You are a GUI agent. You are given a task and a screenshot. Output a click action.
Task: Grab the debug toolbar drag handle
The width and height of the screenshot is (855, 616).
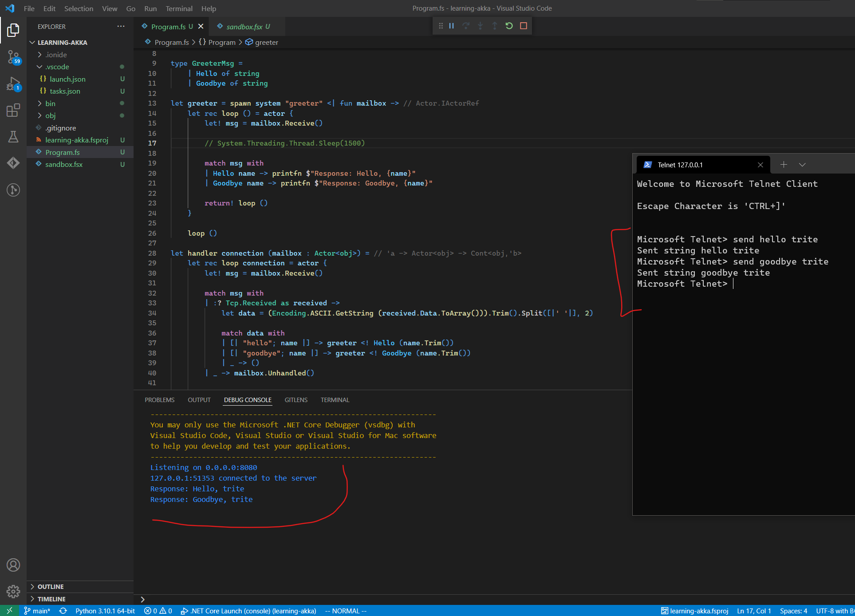tap(441, 26)
